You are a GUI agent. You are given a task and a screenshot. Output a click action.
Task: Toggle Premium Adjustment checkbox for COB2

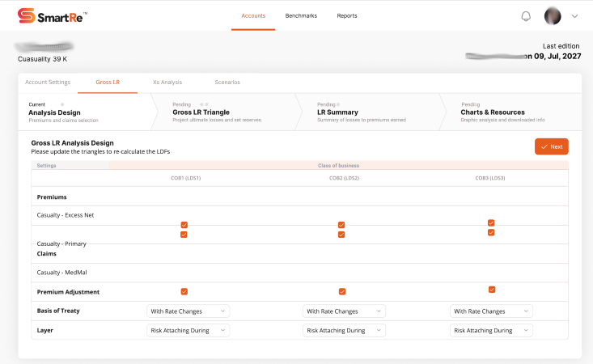click(x=342, y=291)
